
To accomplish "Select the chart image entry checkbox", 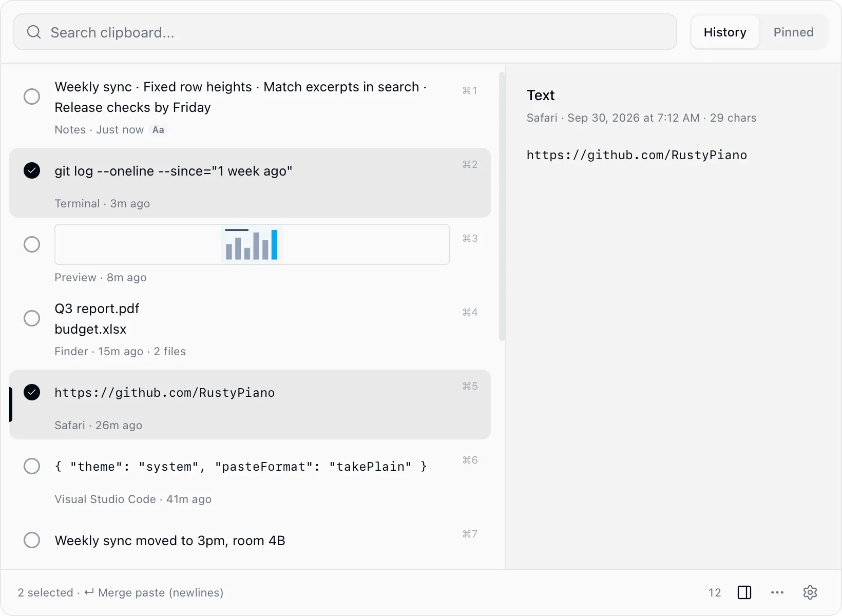I will coord(32,244).
